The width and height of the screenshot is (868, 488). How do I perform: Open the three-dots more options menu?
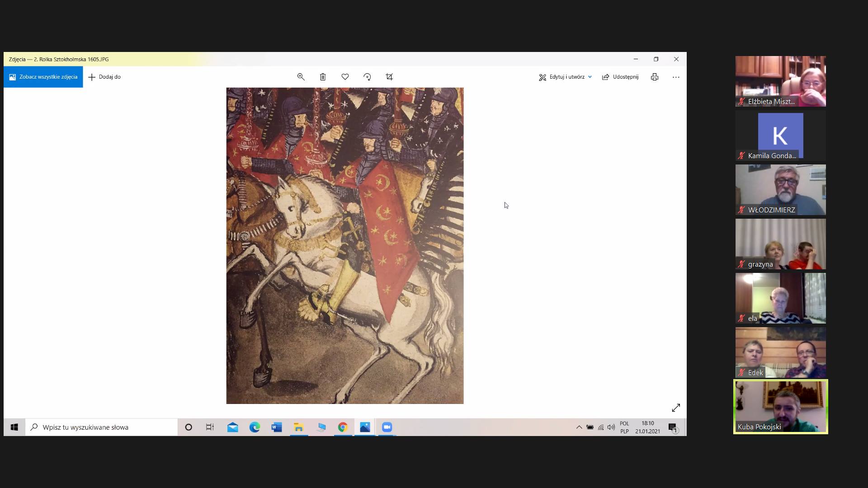point(676,77)
